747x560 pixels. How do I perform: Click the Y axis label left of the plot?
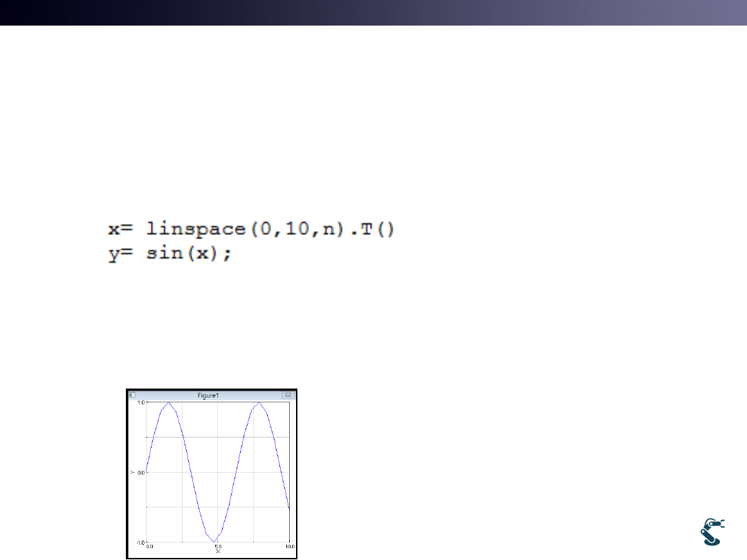(132, 472)
